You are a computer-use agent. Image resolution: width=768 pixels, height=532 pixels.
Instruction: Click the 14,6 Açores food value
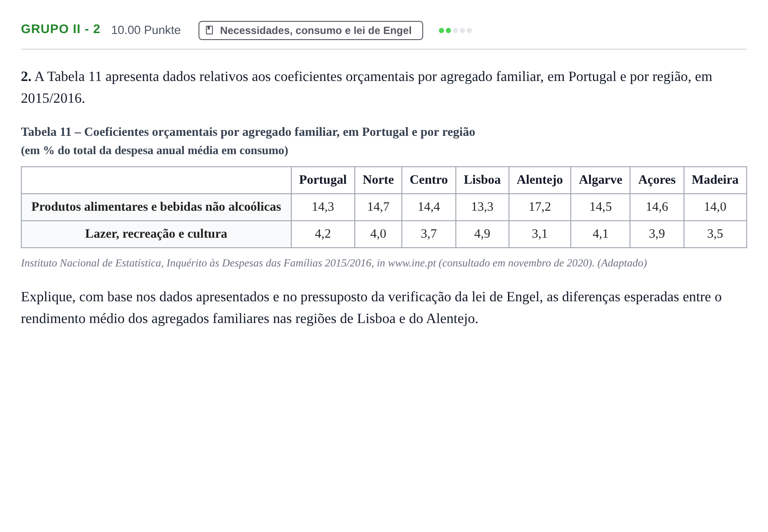pos(657,207)
